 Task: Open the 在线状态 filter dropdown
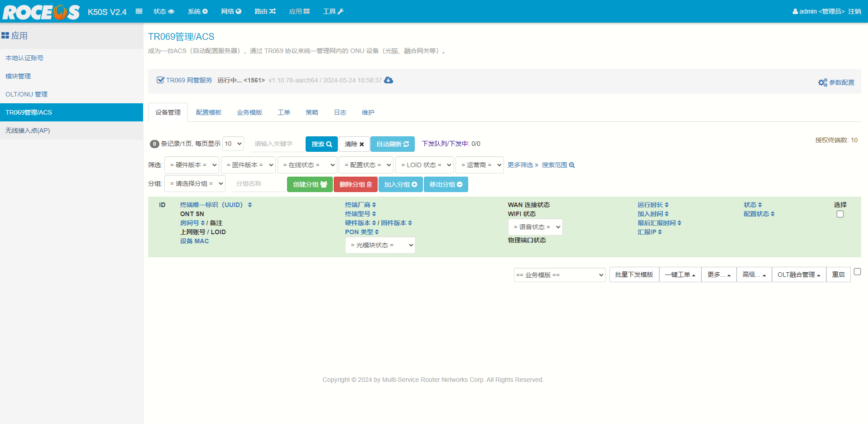(x=307, y=165)
